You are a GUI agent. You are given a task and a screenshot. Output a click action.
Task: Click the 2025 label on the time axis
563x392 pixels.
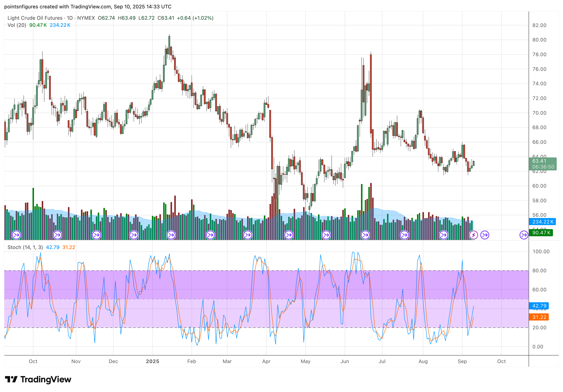[152, 361]
